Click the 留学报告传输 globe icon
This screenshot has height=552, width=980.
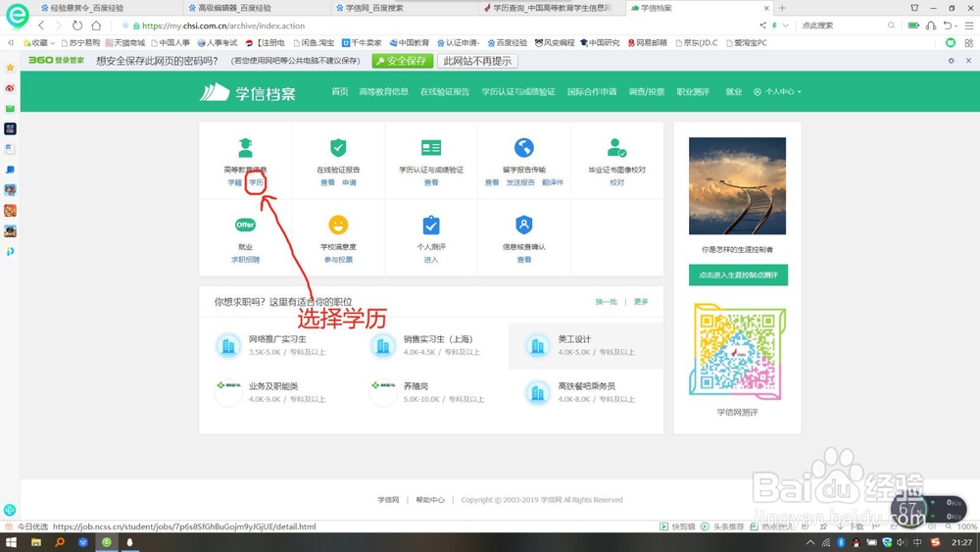(523, 148)
